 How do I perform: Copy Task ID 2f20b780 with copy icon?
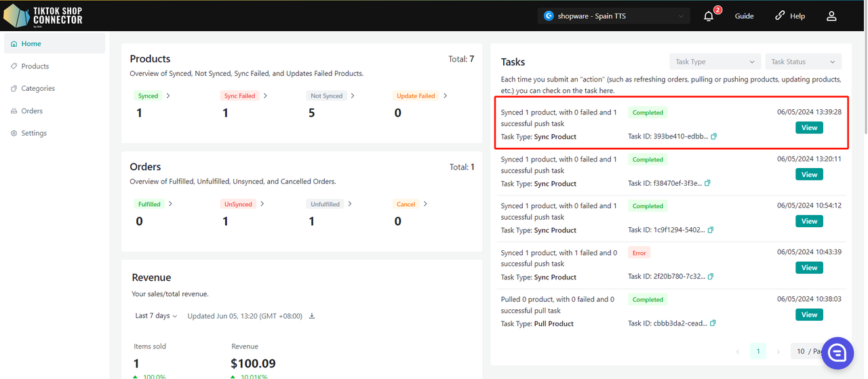(x=711, y=277)
